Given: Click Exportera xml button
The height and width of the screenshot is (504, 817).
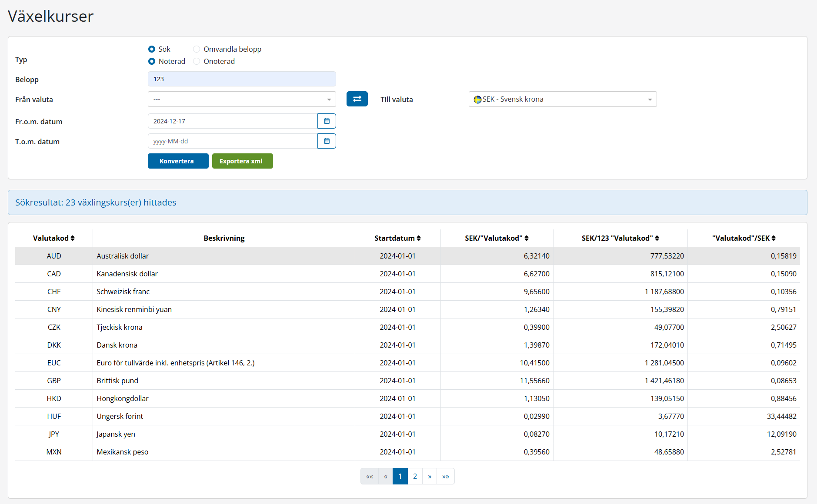Looking at the screenshot, I should pyautogui.click(x=242, y=161).
